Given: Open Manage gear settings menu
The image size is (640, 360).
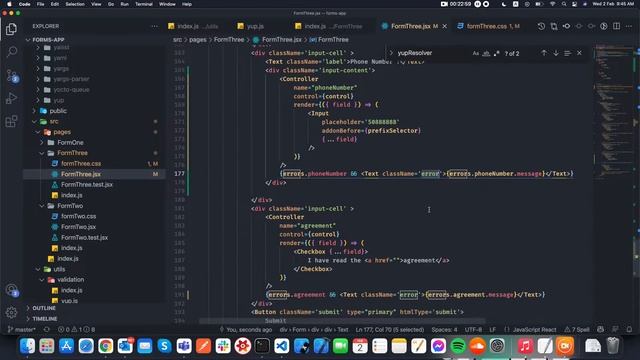Looking at the screenshot, I should [11, 313].
